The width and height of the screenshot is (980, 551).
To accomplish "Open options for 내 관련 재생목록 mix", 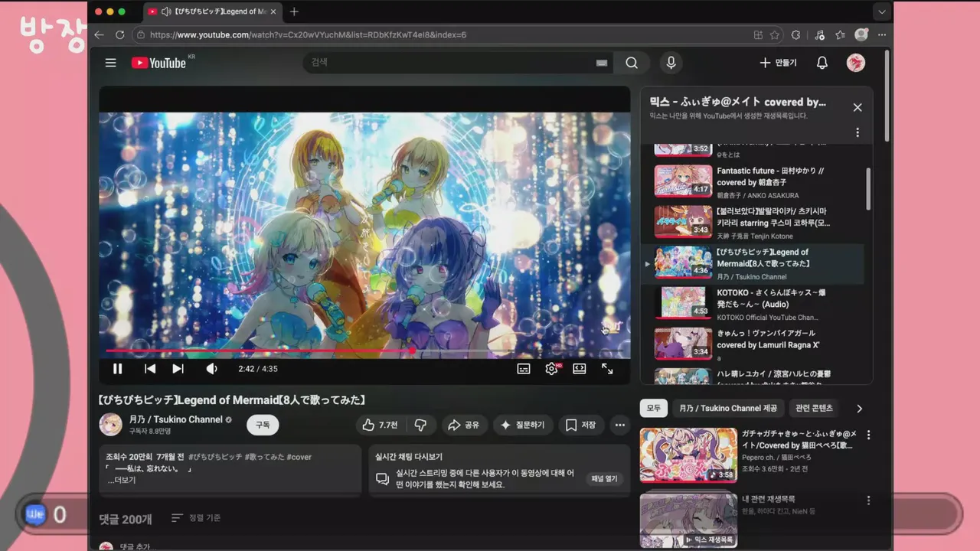I will tap(868, 500).
